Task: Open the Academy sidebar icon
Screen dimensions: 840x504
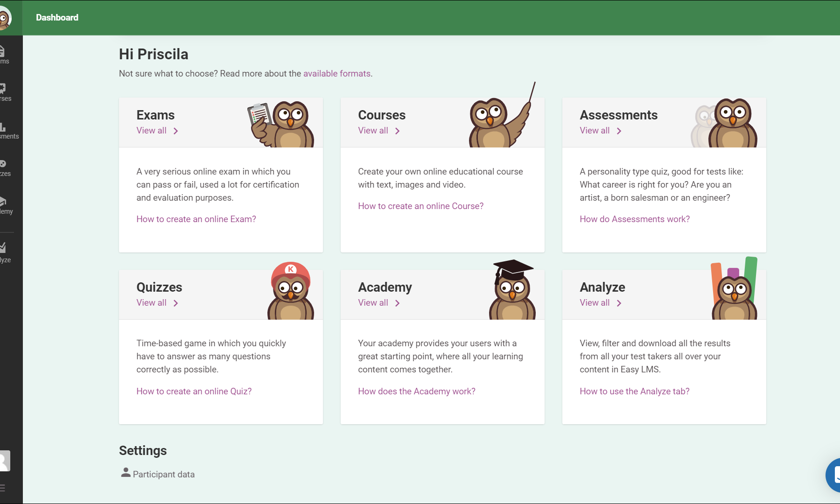Action: tap(4, 205)
